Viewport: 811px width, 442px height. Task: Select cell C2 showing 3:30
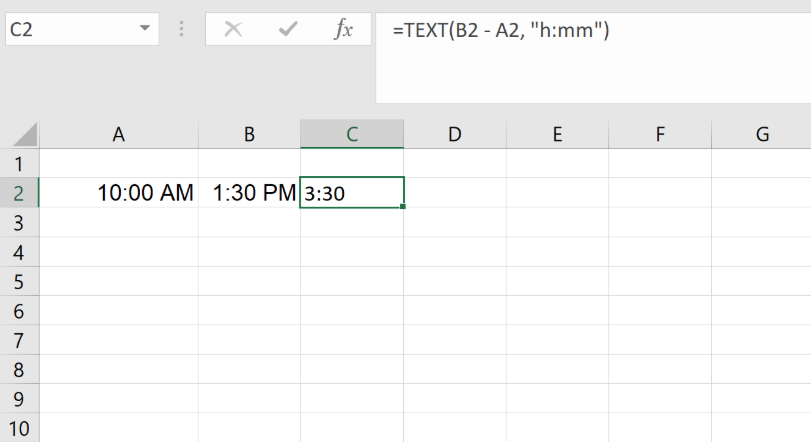[352, 193]
